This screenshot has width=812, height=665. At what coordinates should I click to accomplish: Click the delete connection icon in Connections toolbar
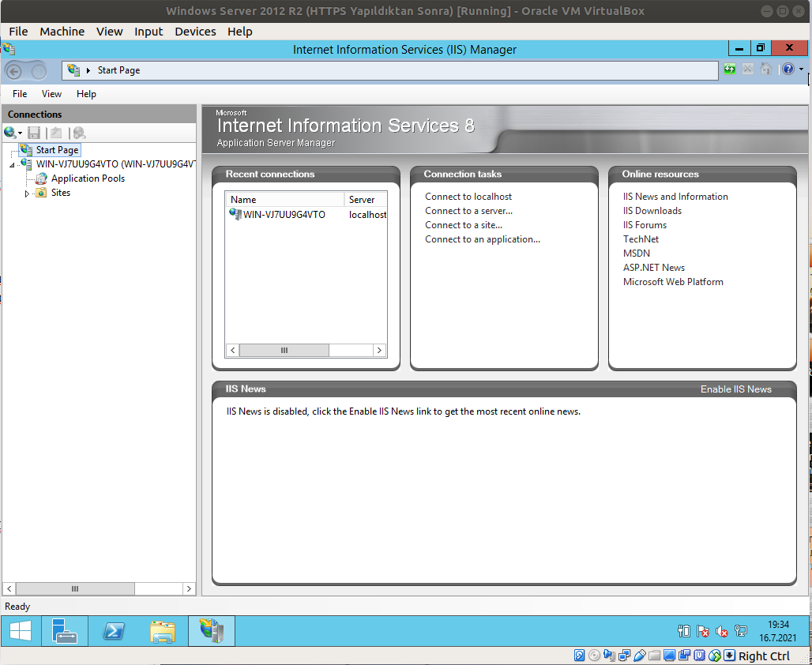tap(79, 133)
